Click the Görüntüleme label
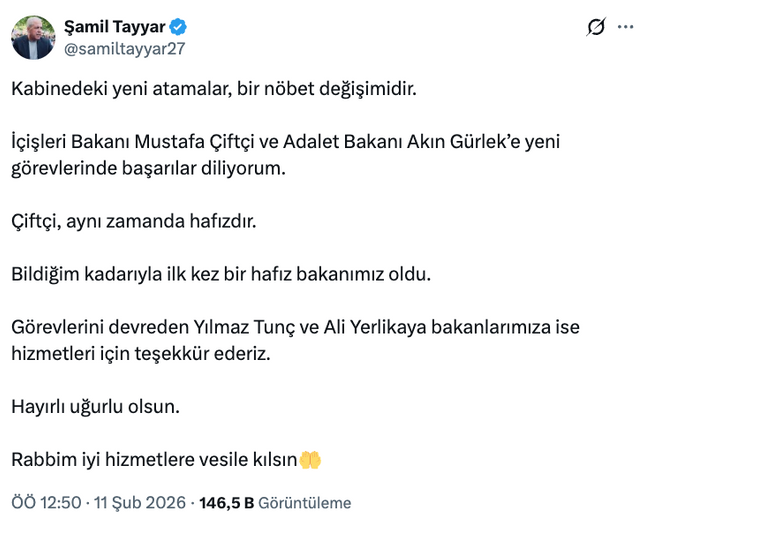Screen dimensions: 759x540 coord(305,503)
